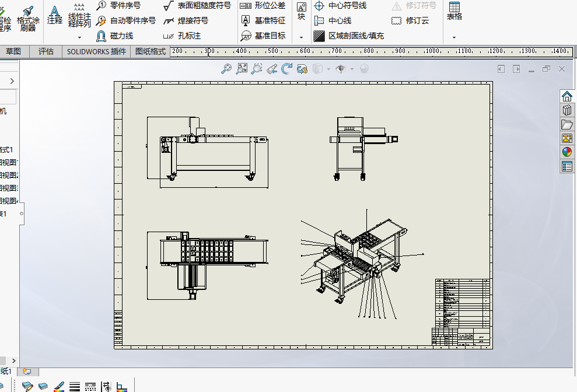Screen dimensions: 577x392
Task: Click the left pane toggle window button
Action: (501, 69)
